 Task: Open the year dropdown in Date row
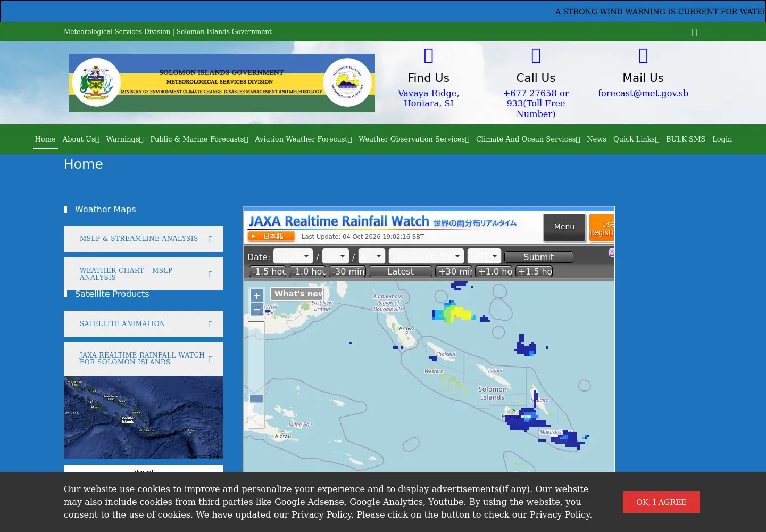coord(293,256)
